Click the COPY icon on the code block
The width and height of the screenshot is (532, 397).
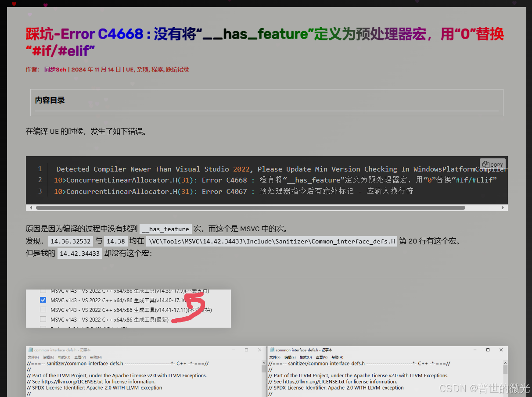click(x=492, y=165)
